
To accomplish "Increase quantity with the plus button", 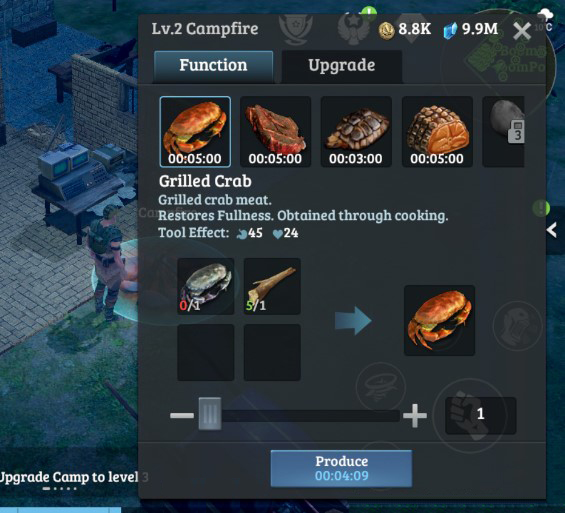I will tap(415, 415).
